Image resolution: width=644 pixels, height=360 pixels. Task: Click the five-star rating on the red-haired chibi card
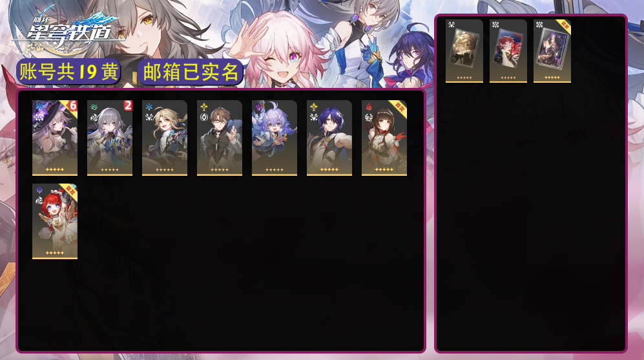(55, 253)
